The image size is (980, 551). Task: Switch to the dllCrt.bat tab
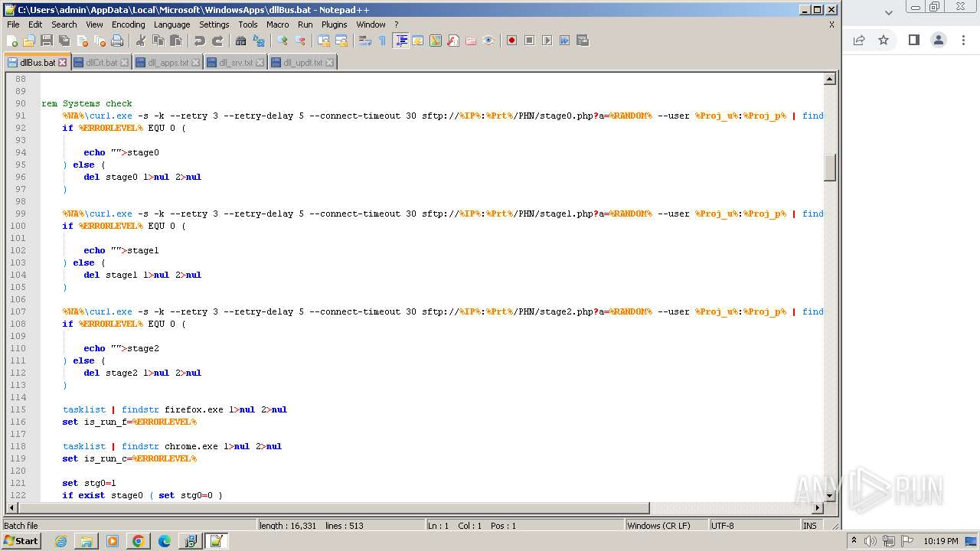[102, 63]
